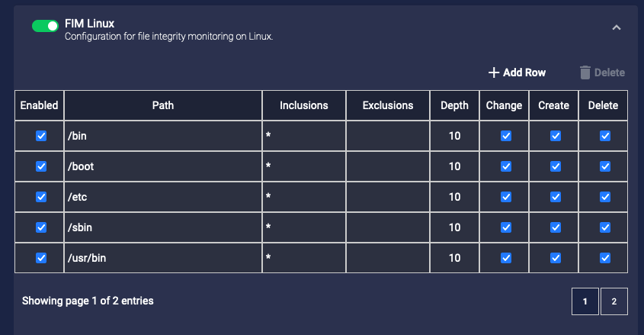
Task: Go to page 2 of entries
Action: click(x=614, y=301)
